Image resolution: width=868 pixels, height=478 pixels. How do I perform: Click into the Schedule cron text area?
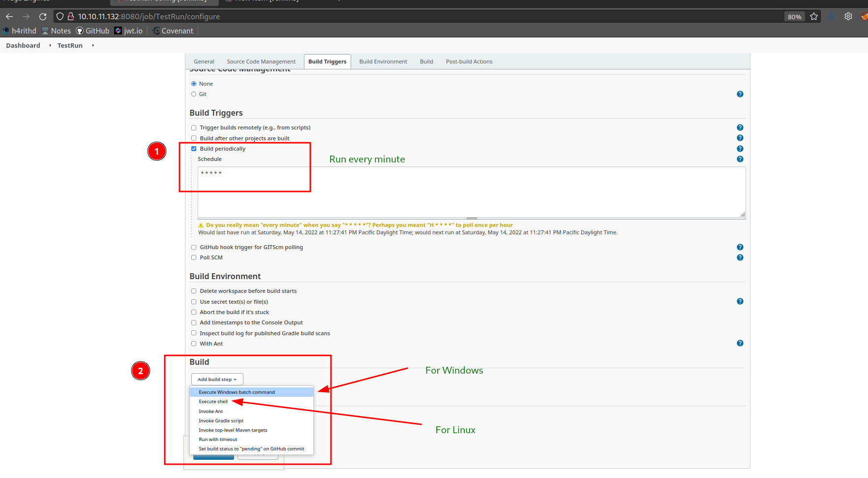pos(472,192)
